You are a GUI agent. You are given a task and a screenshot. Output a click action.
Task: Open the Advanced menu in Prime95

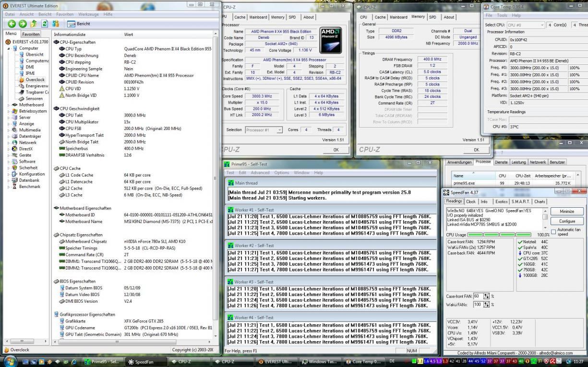click(260, 173)
